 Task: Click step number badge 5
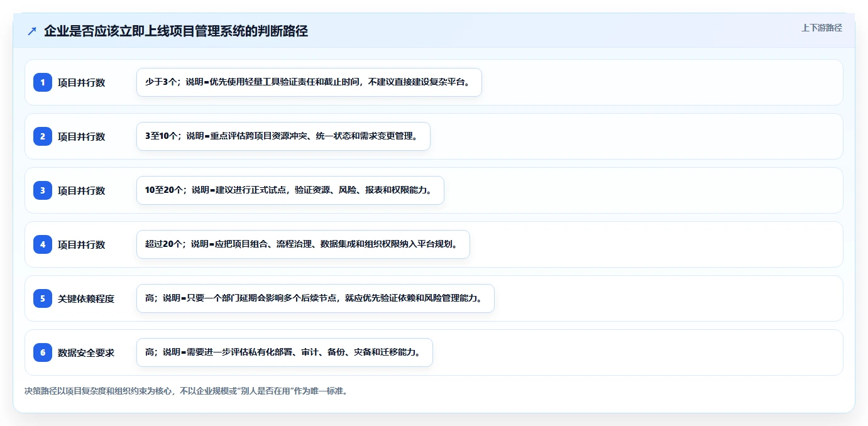click(x=43, y=298)
